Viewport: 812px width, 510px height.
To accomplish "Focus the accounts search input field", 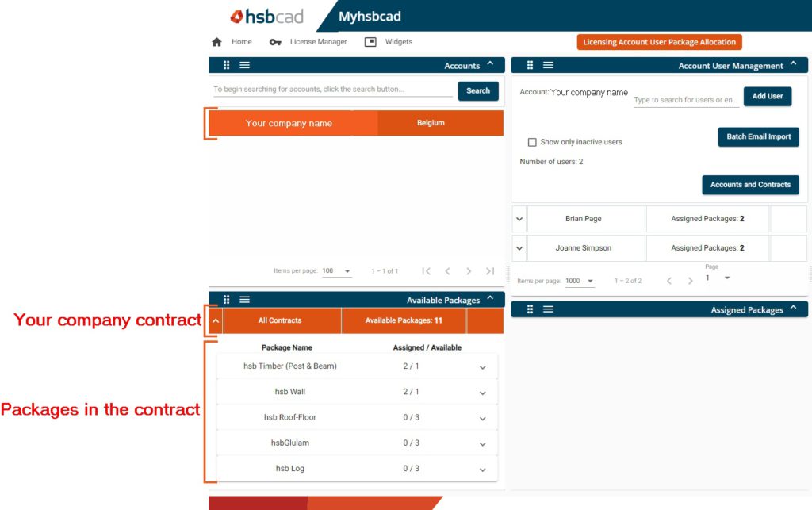I will pos(333,89).
